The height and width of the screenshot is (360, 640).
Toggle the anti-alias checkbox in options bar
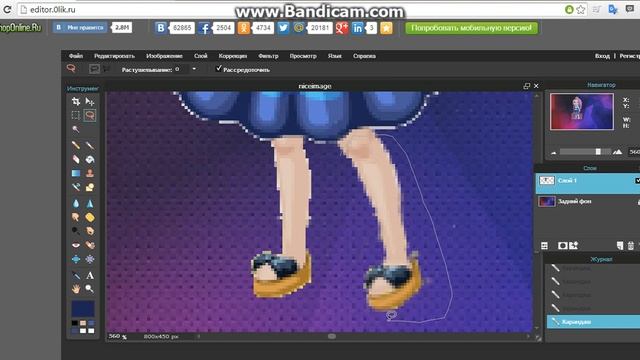(x=219, y=69)
